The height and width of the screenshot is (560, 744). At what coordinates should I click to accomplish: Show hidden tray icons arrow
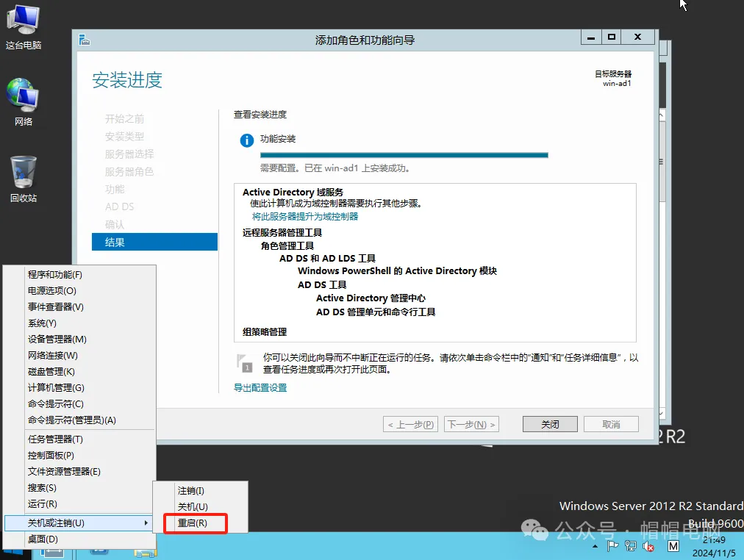pos(594,548)
